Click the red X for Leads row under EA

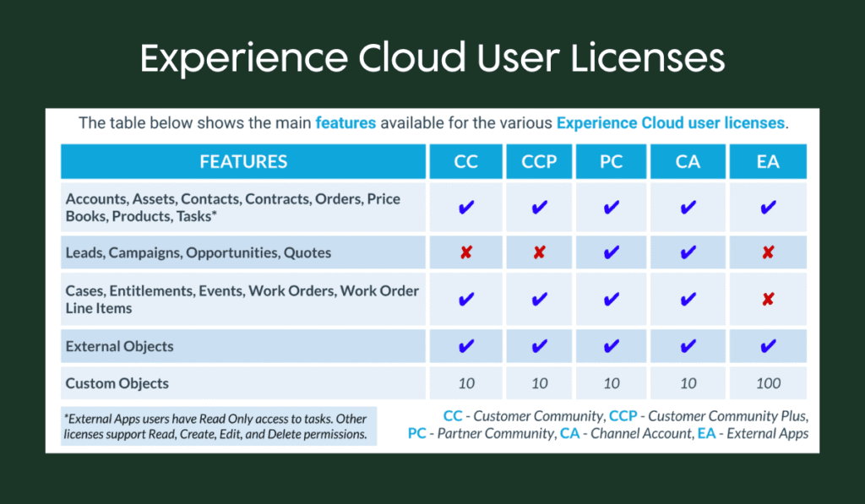point(768,252)
